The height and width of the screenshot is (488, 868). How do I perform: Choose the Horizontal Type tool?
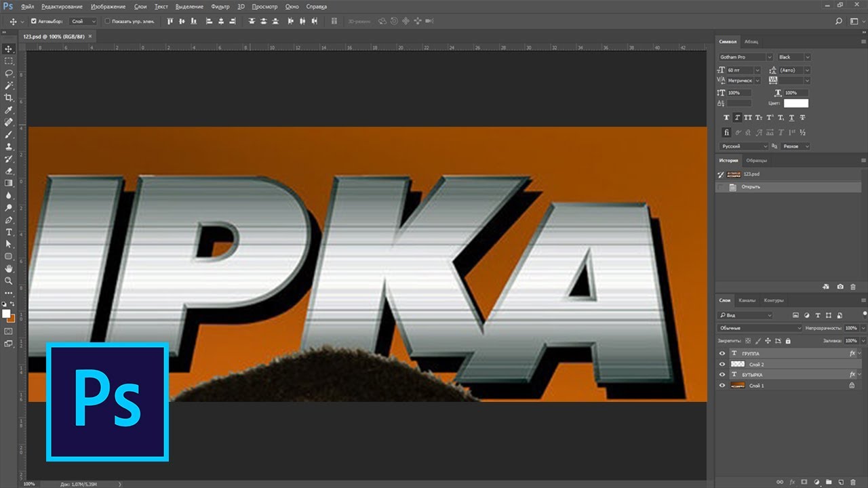coord(9,232)
